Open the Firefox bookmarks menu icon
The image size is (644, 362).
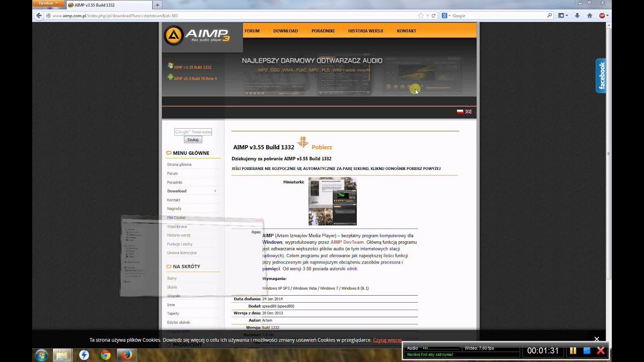pos(561,16)
